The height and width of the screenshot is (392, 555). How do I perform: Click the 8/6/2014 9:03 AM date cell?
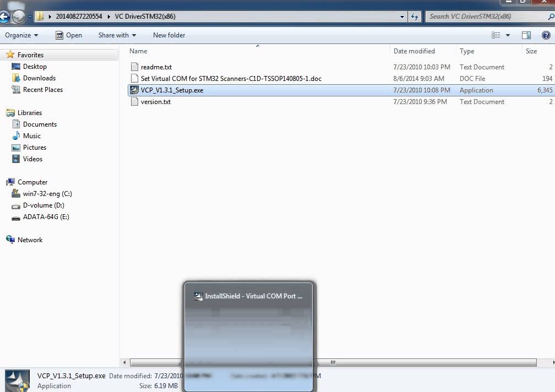[418, 79]
